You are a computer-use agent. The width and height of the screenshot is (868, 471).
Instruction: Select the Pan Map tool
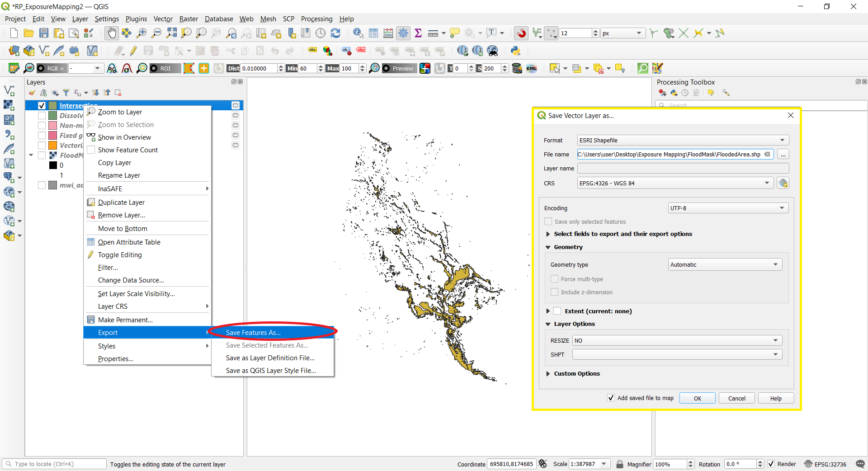coord(111,33)
